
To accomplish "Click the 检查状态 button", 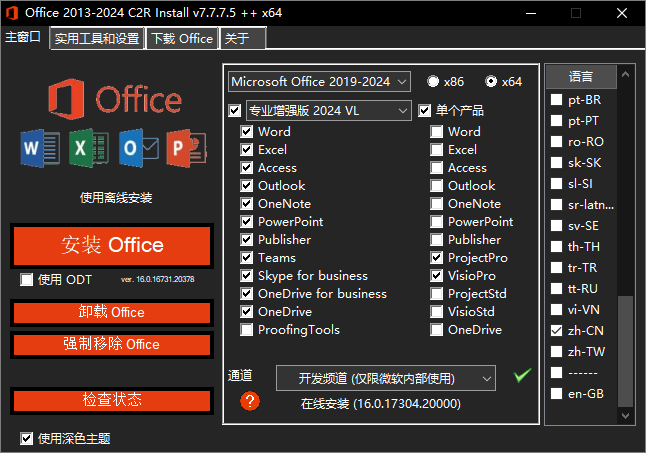I will [112, 400].
